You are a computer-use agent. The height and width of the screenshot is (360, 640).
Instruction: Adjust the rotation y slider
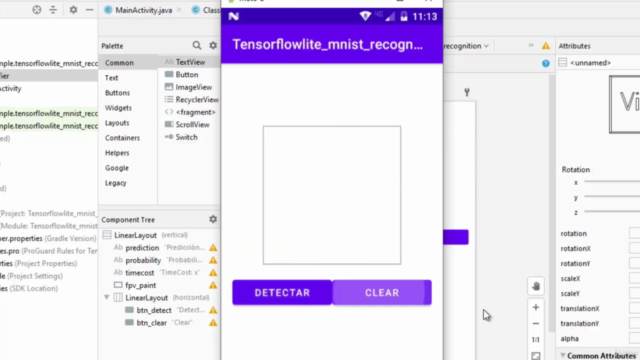[611, 197]
